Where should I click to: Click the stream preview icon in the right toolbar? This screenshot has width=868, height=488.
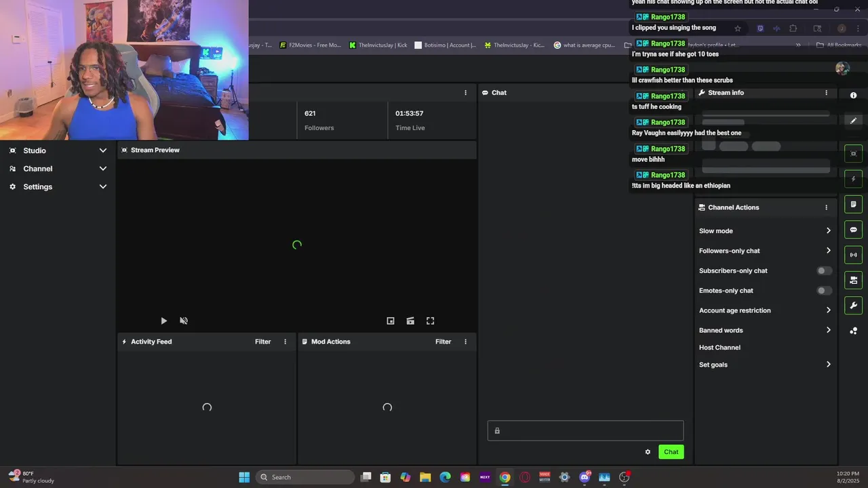tap(853, 154)
